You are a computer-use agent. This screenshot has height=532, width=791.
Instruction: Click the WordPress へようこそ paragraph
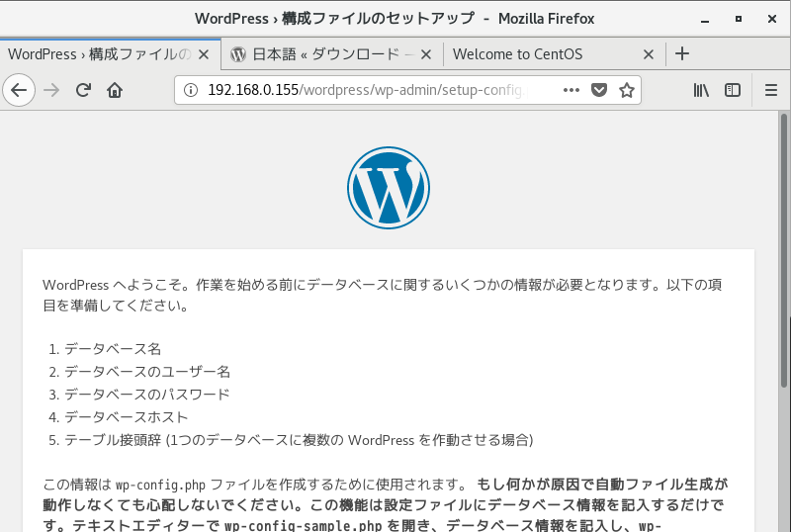click(383, 295)
